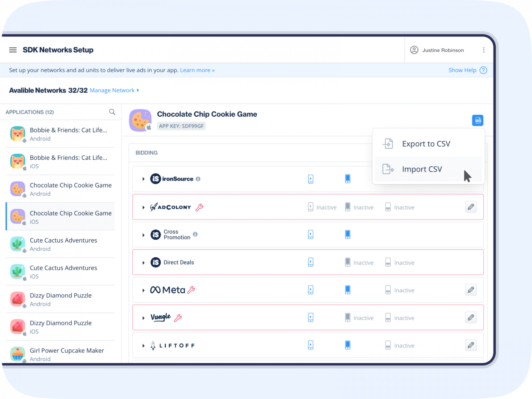Screen dimensions: 532x399
Task: Open the Manage Network link
Action: click(x=112, y=90)
